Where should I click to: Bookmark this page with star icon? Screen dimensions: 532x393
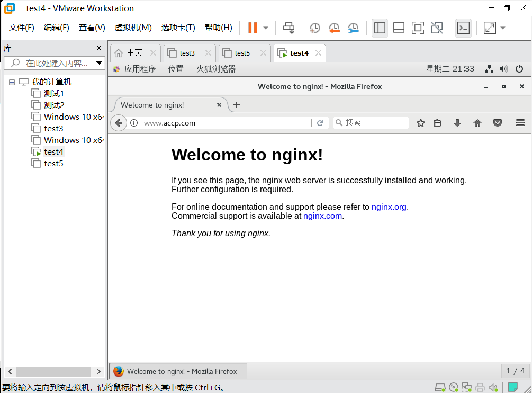[x=421, y=123]
